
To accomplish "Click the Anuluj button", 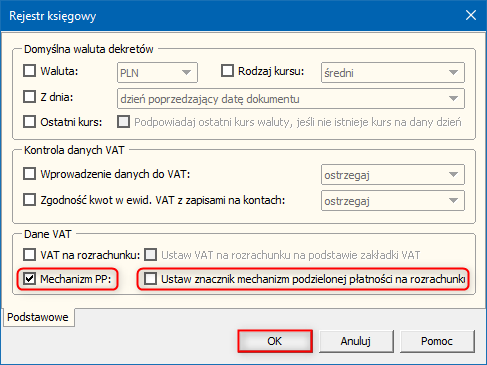I will (x=356, y=341).
